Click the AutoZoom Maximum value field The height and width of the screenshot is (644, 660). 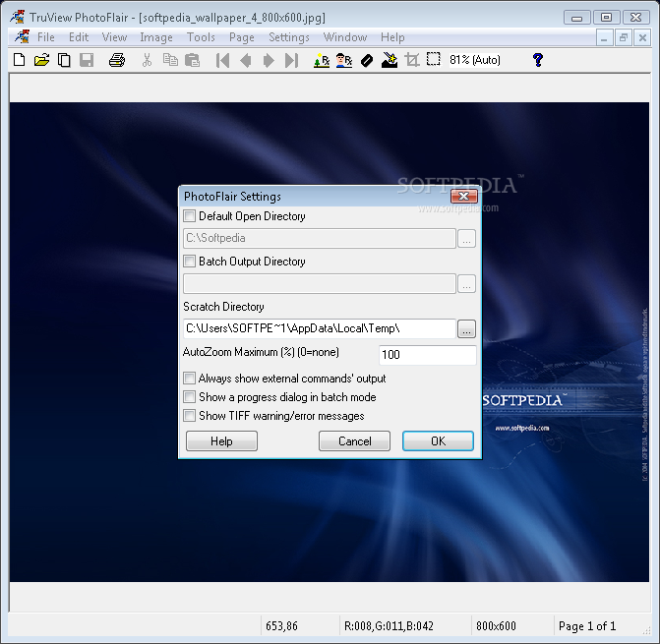(x=428, y=355)
